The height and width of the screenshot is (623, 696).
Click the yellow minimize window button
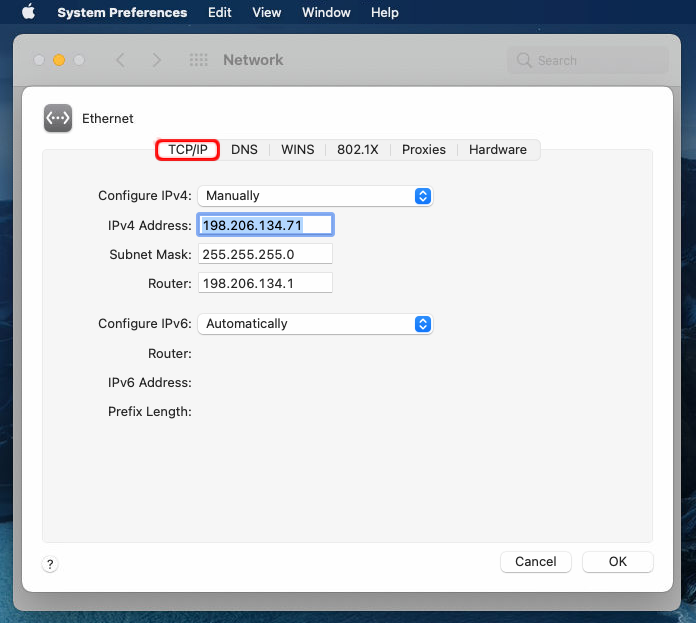[59, 60]
